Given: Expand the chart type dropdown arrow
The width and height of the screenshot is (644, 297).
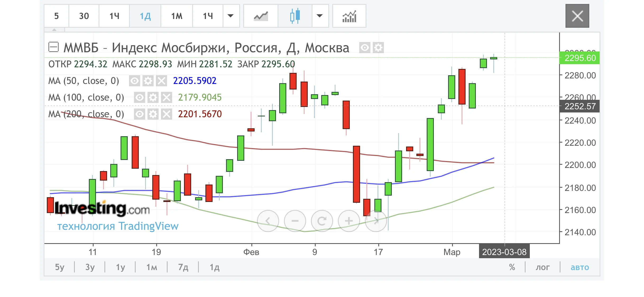Looking at the screenshot, I should tap(320, 16).
